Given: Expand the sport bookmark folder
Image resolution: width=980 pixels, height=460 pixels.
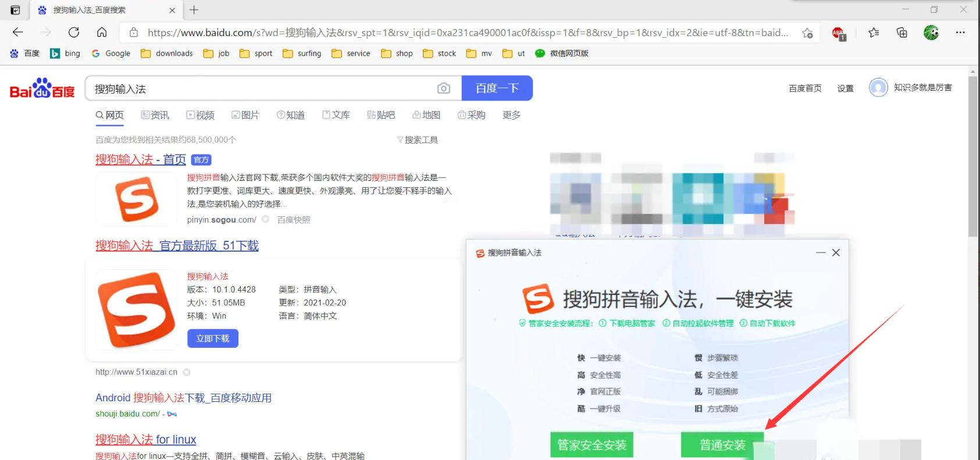Looking at the screenshot, I should pyautogui.click(x=256, y=54).
